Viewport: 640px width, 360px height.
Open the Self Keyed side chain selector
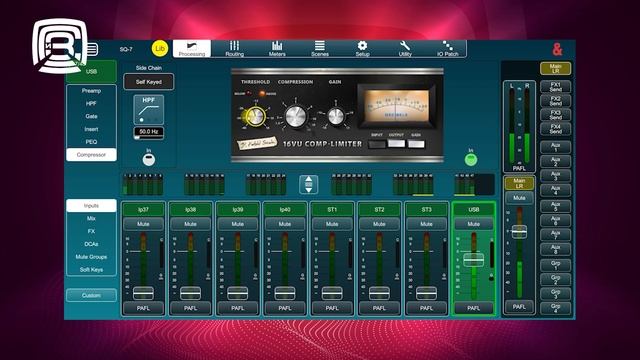click(149, 82)
